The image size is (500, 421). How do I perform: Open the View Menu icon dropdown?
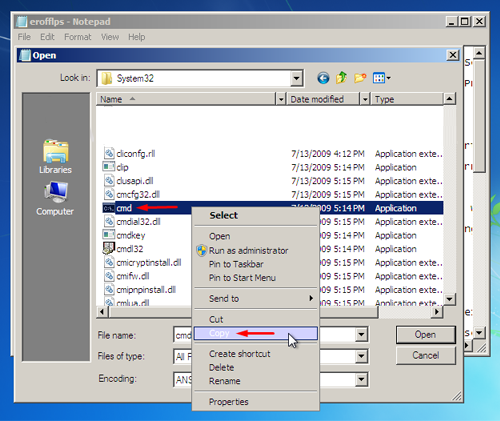tap(382, 78)
